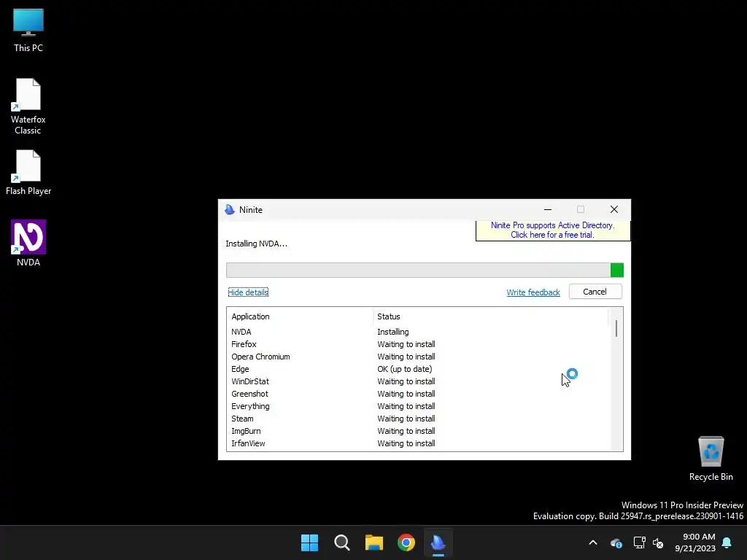This screenshot has width=747, height=560.
Task: Close the Ninite window
Action: 614,209
